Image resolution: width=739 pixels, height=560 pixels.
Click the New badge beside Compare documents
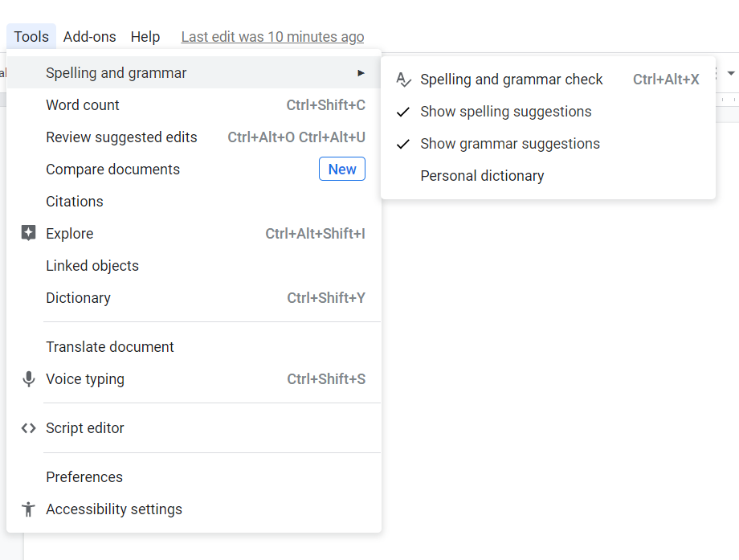click(x=342, y=169)
